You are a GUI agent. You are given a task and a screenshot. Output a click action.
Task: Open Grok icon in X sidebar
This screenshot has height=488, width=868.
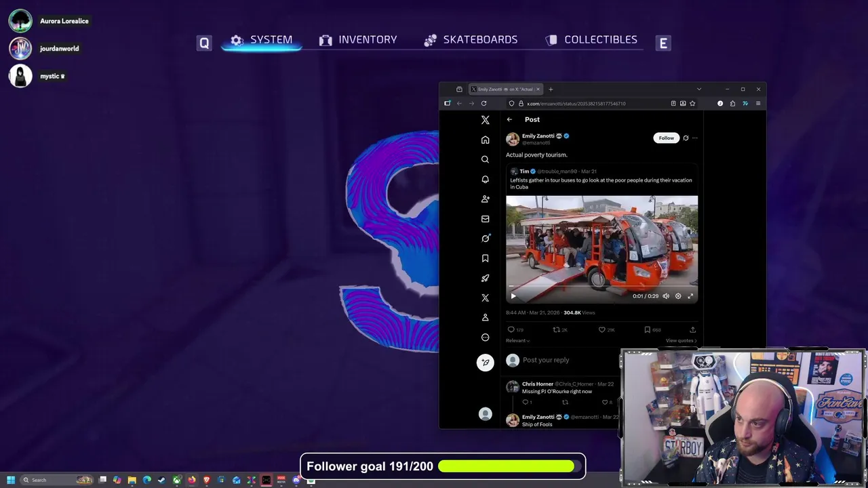click(485, 239)
